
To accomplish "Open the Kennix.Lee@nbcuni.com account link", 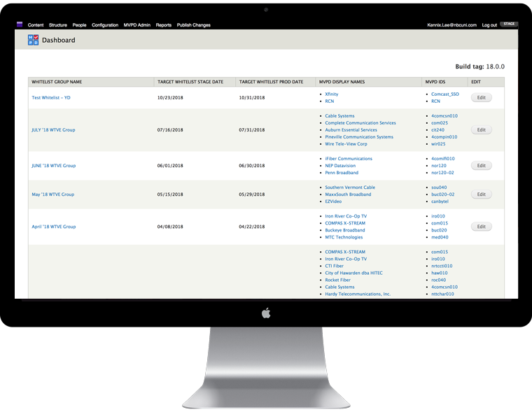I will 451,25.
